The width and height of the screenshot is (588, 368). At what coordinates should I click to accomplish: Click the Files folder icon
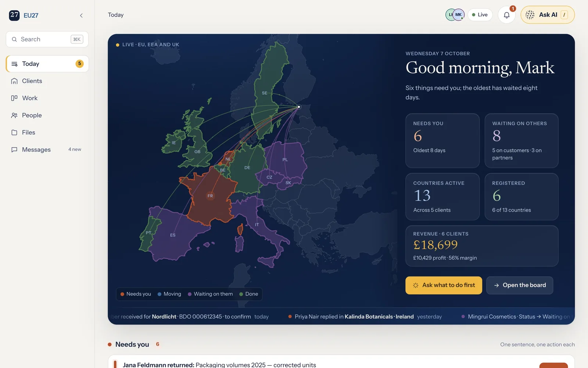click(x=14, y=132)
